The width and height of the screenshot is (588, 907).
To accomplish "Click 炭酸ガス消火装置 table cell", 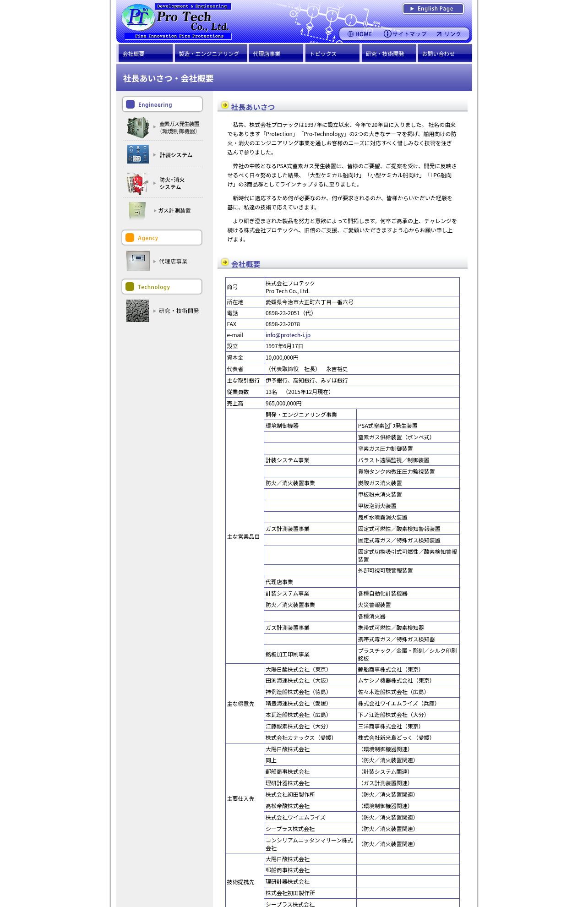I will point(408,483).
